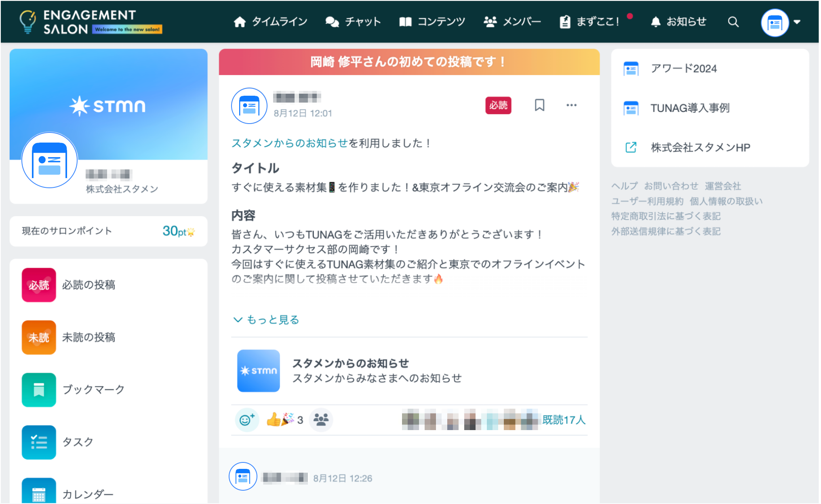The width and height of the screenshot is (821, 504).
Task: Expand post with もっと見る
Action: [266, 320]
